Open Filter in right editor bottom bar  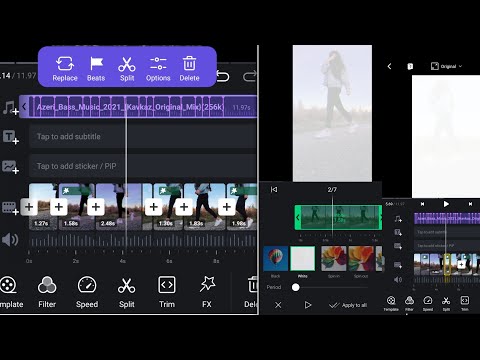(409, 303)
